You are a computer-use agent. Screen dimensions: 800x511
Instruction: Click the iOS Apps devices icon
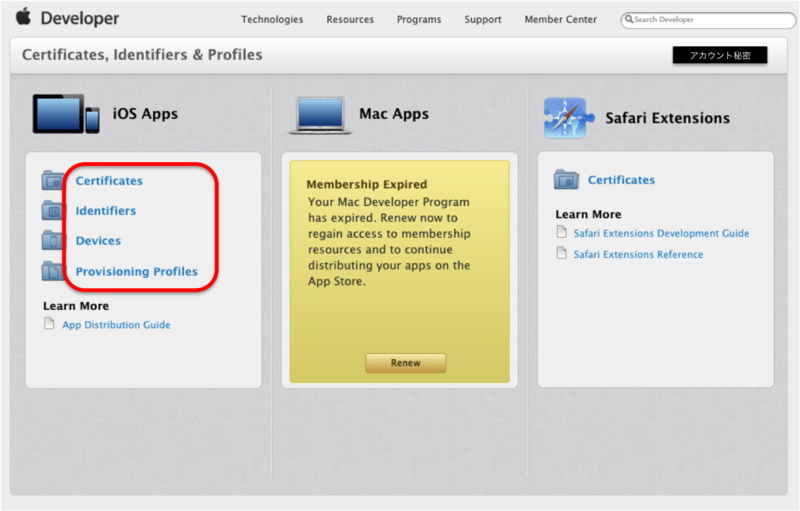pos(66,114)
